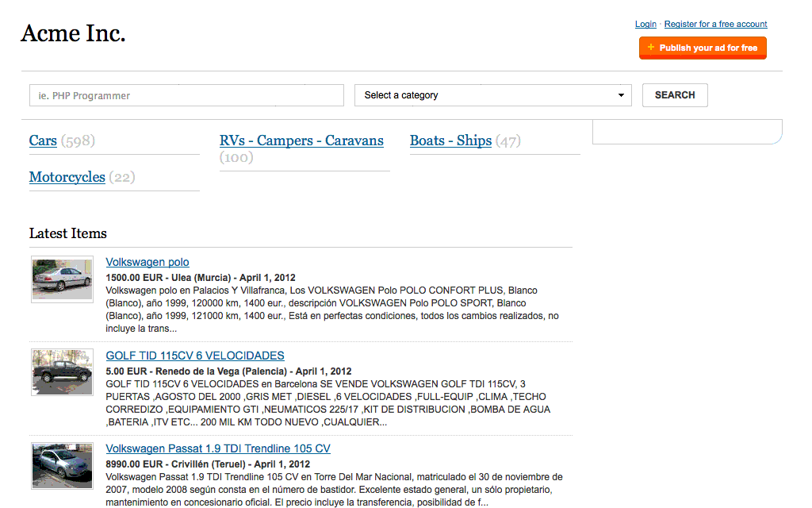Click the empty sidebar box on right
The width and height of the screenshot is (812, 508).
[687, 132]
